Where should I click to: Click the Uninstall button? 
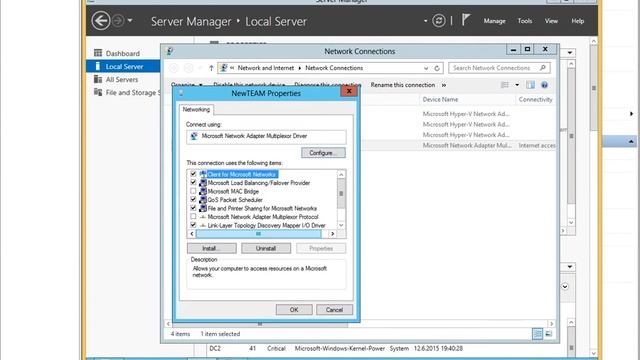point(266,248)
